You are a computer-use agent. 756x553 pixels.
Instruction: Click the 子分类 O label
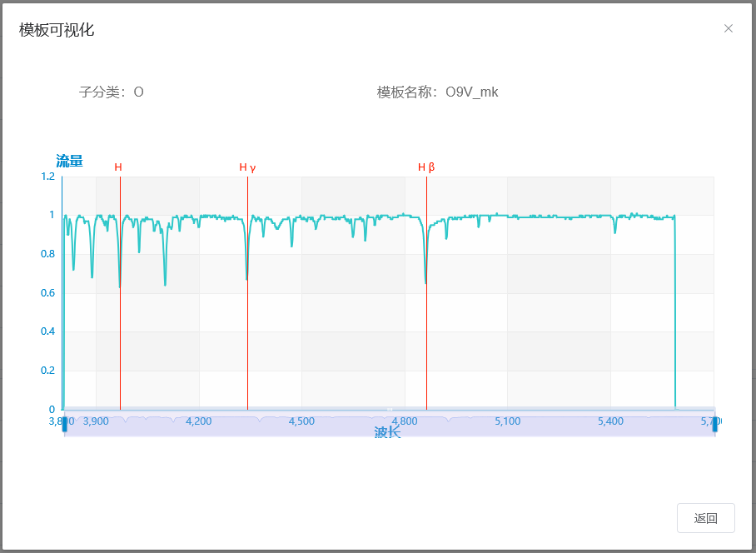coord(111,92)
